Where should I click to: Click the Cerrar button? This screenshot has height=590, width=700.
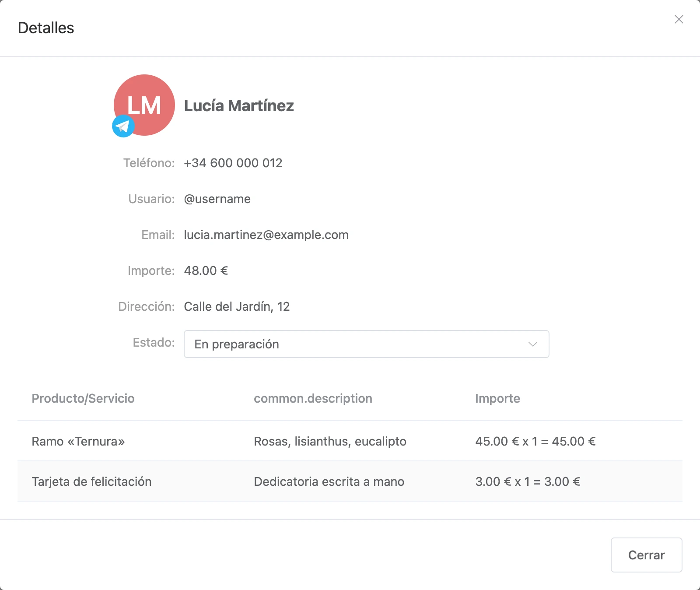(646, 555)
